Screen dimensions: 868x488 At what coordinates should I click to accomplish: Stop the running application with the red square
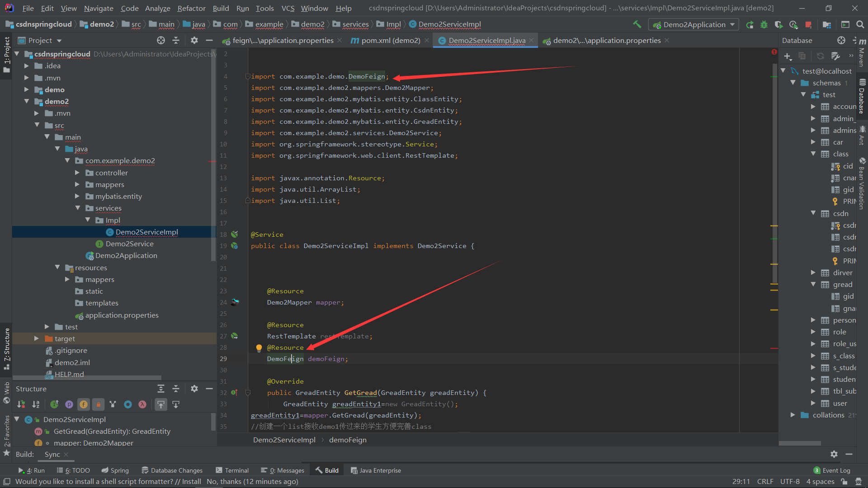coord(808,25)
